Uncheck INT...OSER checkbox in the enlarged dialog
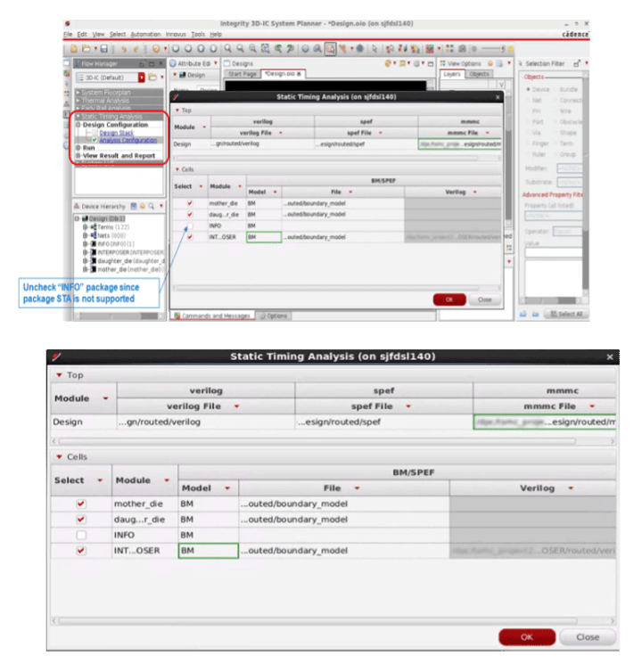 click(x=81, y=551)
